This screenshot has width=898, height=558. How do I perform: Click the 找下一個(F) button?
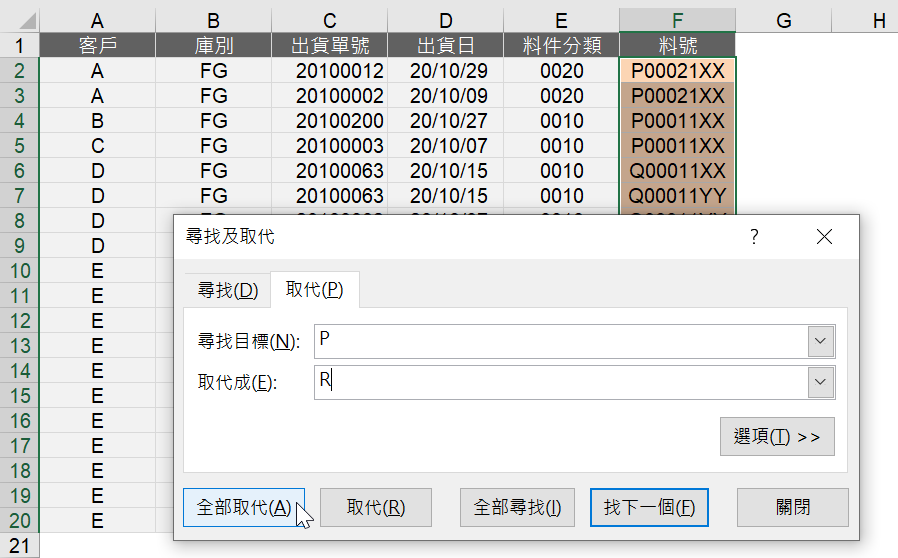pos(649,507)
